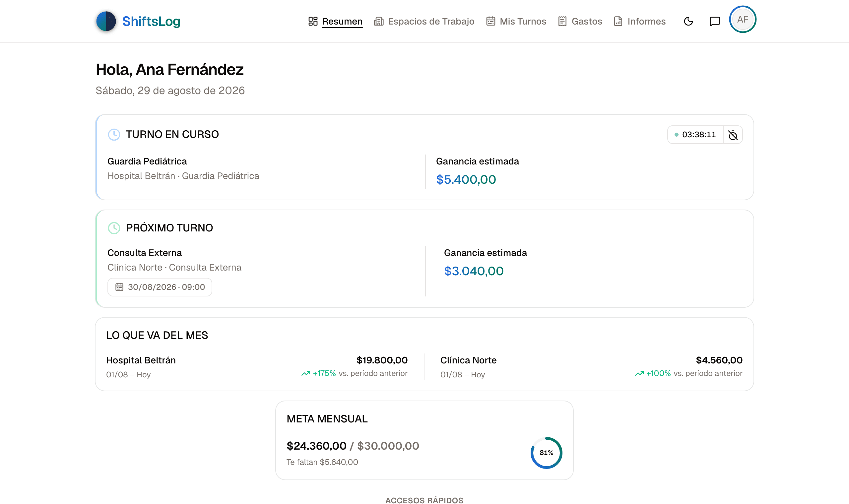The image size is (849, 504).
Task: Go to the Resumen tab
Action: (335, 22)
